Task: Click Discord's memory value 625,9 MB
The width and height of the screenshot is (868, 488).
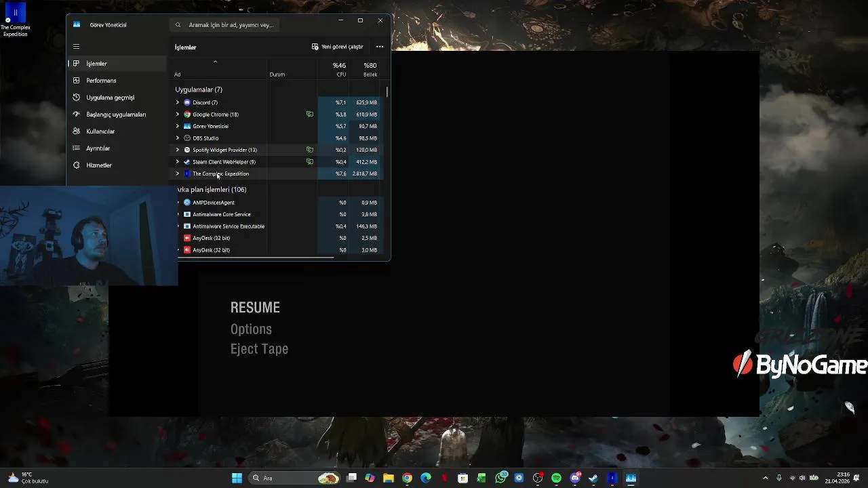Action: coord(366,102)
